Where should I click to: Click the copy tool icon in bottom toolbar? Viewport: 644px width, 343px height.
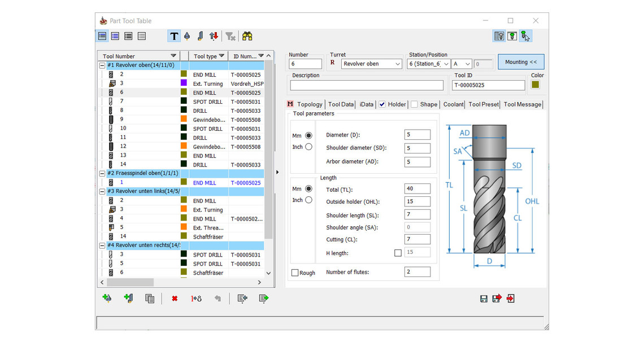(x=150, y=298)
